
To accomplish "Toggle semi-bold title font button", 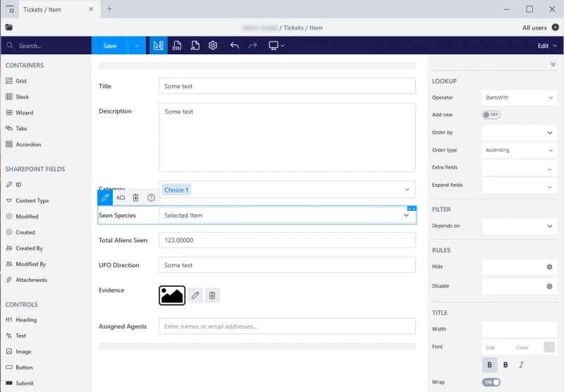I will tap(489, 365).
